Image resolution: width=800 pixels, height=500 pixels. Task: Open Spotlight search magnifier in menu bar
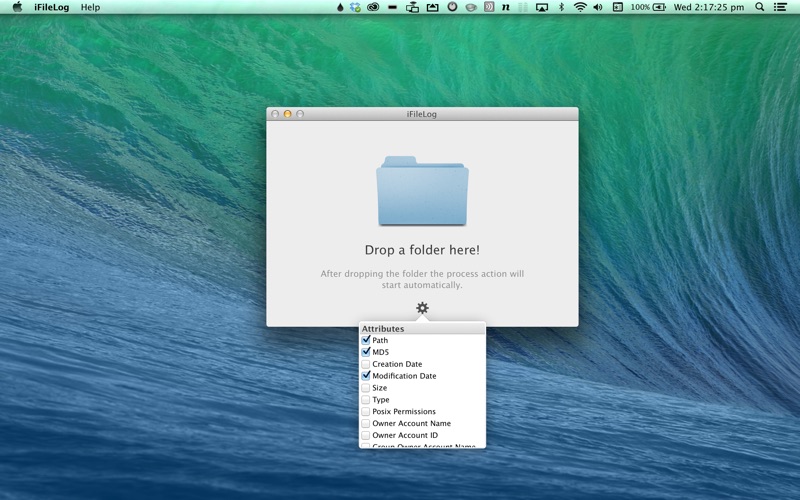759,7
